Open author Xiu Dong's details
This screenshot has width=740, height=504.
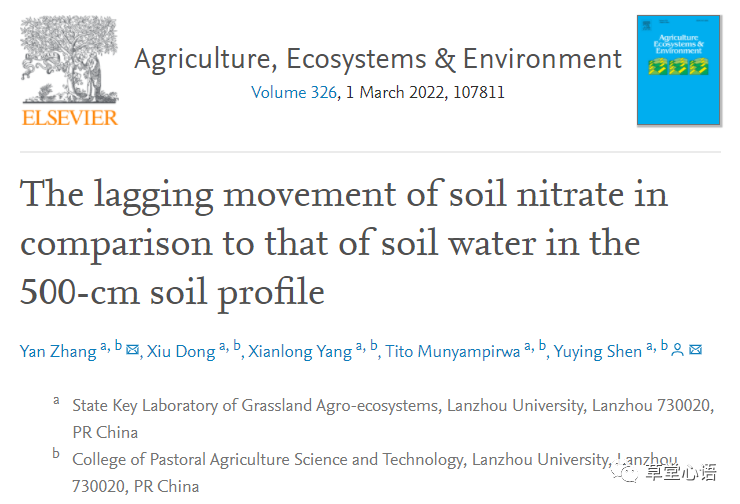[181, 352]
